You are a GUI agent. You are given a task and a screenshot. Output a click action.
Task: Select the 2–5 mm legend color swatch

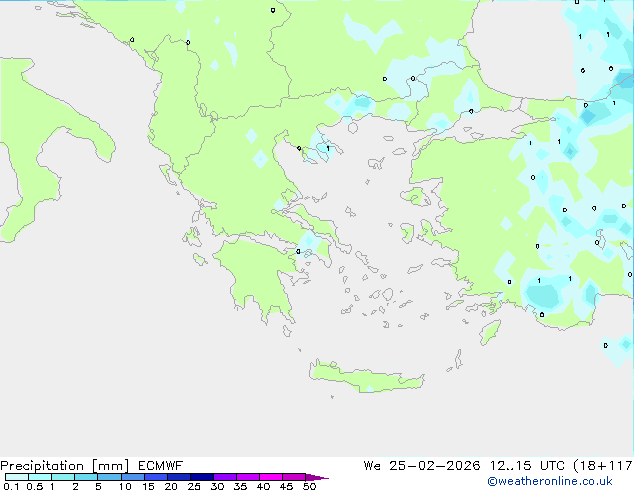(x=86, y=477)
